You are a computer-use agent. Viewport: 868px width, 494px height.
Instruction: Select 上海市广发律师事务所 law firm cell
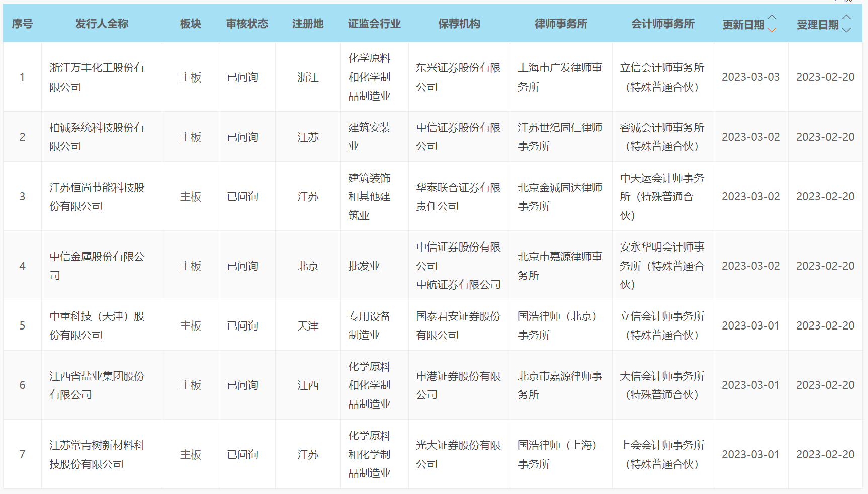[561, 77]
